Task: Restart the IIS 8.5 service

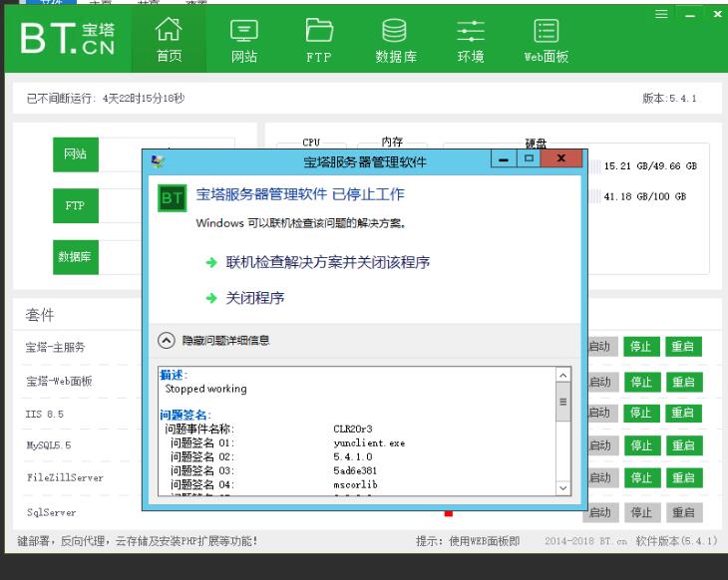Action: coord(683,413)
